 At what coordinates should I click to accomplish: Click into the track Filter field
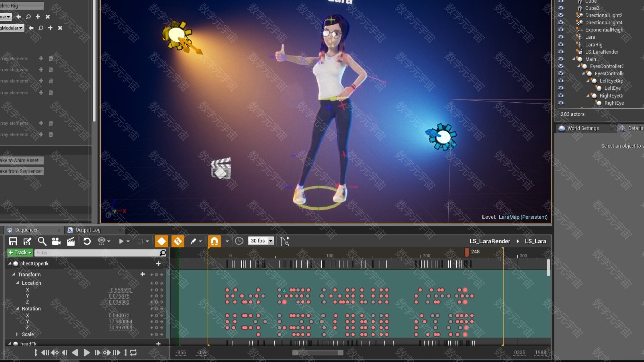(x=98, y=253)
